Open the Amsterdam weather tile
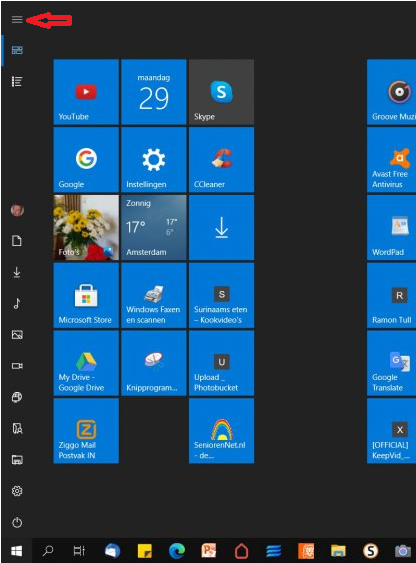 [x=154, y=228]
